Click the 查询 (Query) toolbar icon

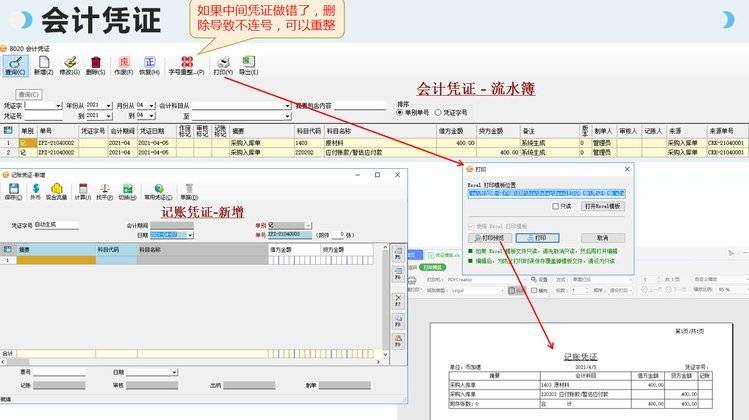tap(15, 64)
